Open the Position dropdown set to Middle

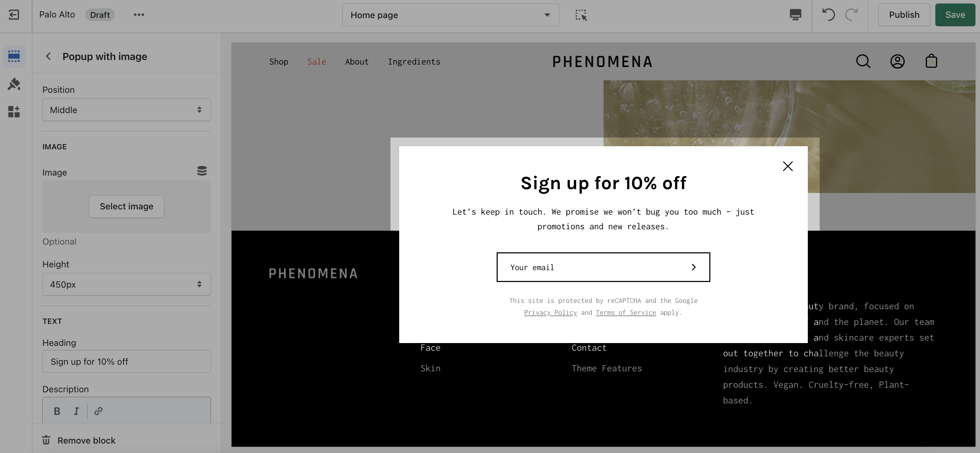[126, 110]
